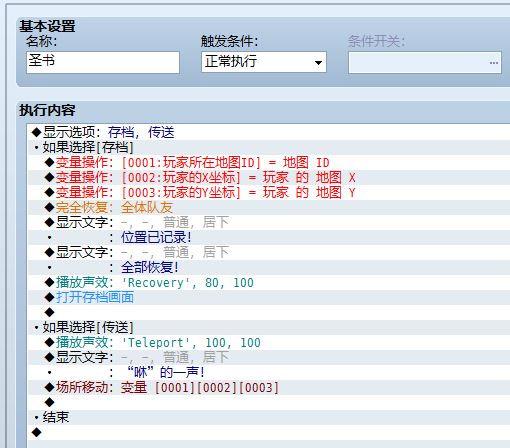The image size is (510, 448).
Task: Select the text line 位置已记录!
Action: click(x=269, y=237)
